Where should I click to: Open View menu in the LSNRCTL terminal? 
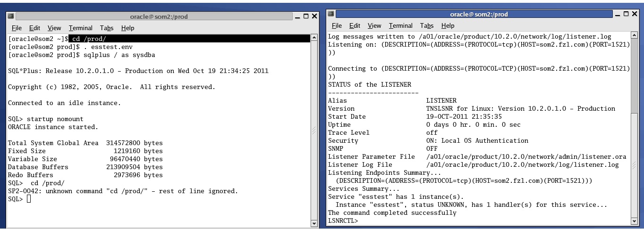tap(374, 26)
